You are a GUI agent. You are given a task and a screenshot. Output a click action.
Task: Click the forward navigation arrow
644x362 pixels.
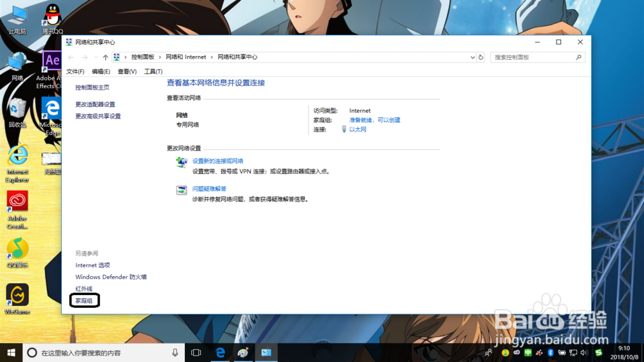pyautogui.click(x=84, y=57)
